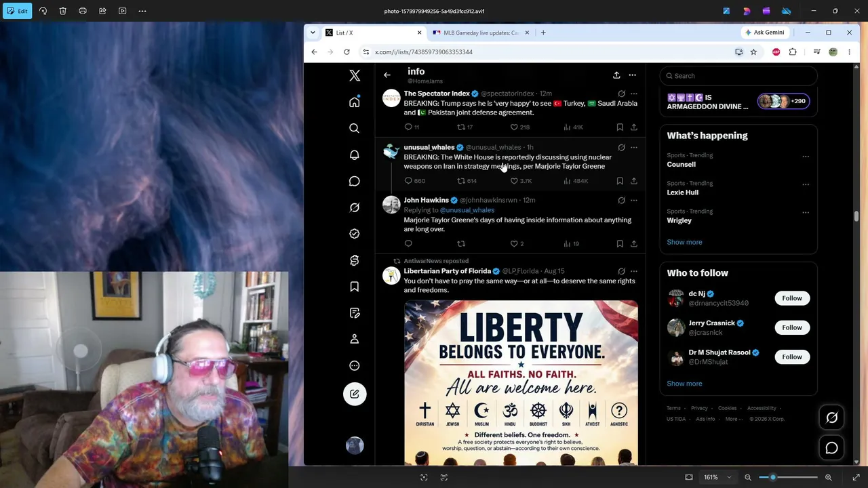This screenshot has height=488, width=868.
Task: Open Grok from the X sidebar
Action: tap(354, 207)
